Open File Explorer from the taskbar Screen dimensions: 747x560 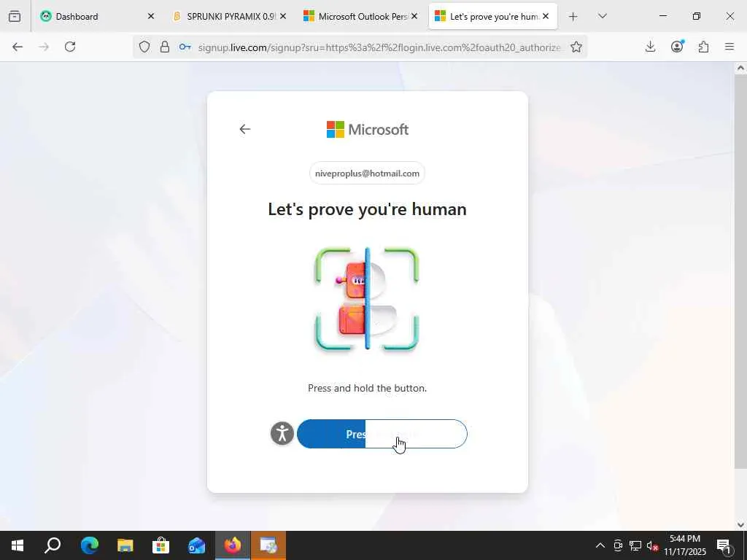[x=125, y=545]
